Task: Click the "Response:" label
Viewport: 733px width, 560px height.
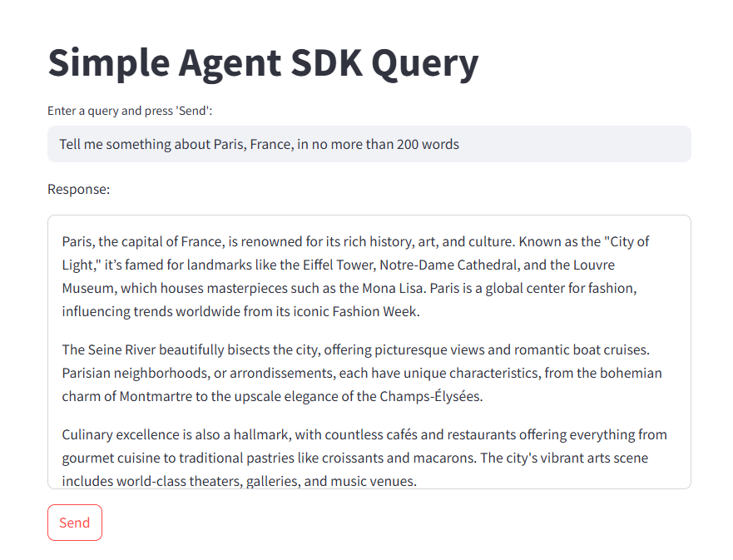Action: (78, 190)
